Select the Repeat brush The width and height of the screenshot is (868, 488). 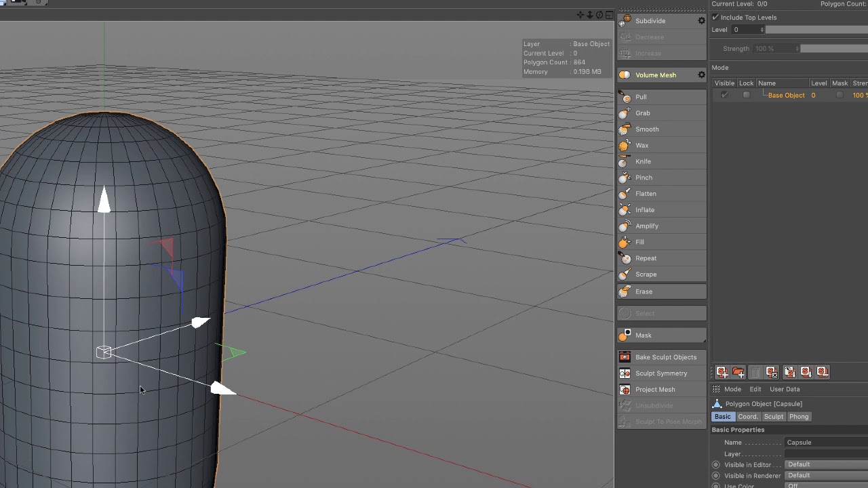point(662,258)
